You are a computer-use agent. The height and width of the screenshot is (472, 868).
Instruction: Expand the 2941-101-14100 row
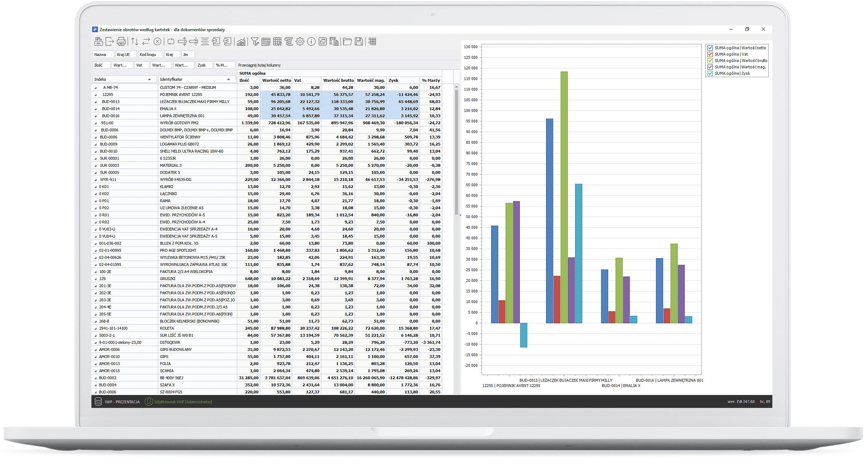pos(95,329)
